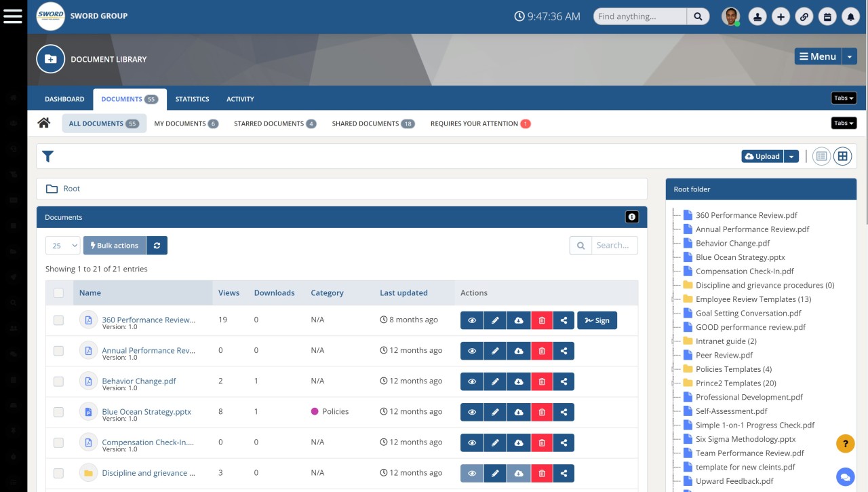Click the notifications bell icon

851,16
